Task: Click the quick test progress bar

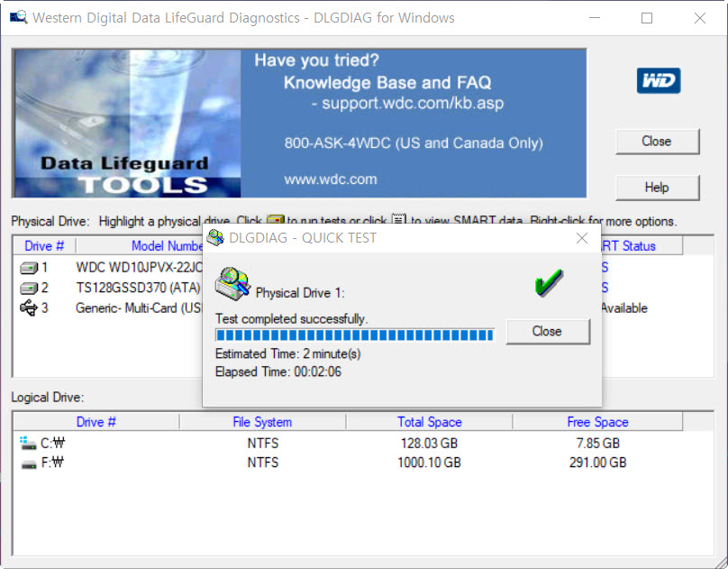Action: click(355, 335)
